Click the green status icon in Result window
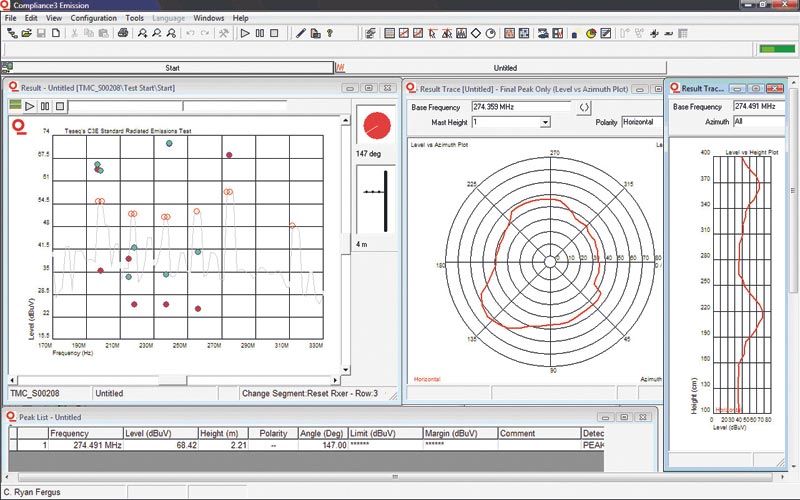The image size is (800, 500). [15, 105]
